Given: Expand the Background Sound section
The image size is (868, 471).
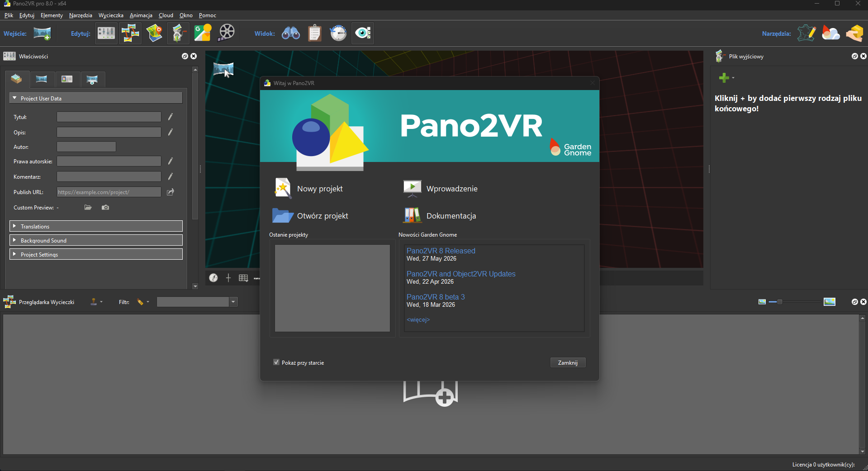Looking at the screenshot, I should [x=96, y=240].
